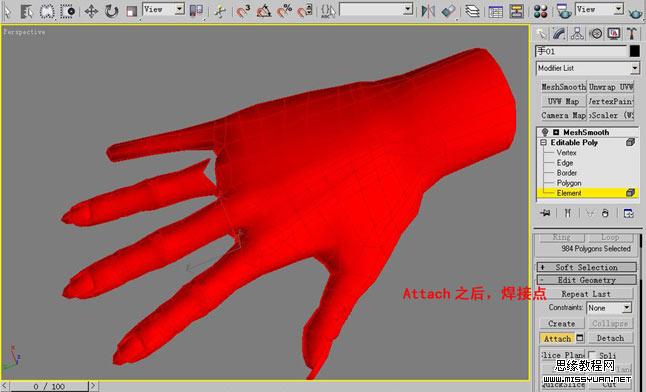This screenshot has height=392, width=646.
Task: Enable the Split checkbox
Action: pos(592,355)
